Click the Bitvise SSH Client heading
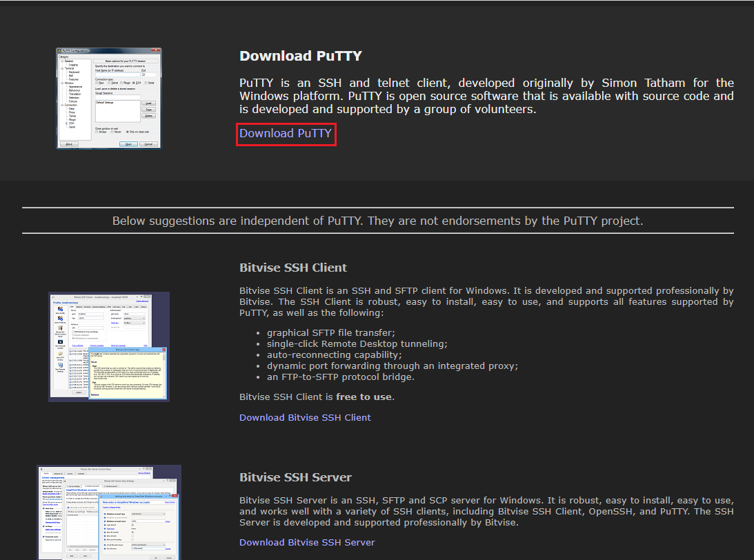 [293, 268]
